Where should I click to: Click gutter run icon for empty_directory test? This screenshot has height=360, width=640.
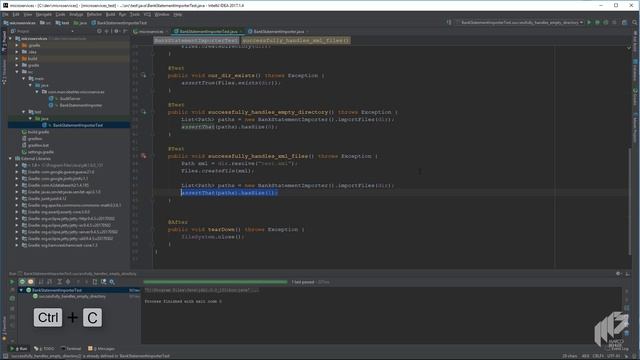[x=143, y=111]
